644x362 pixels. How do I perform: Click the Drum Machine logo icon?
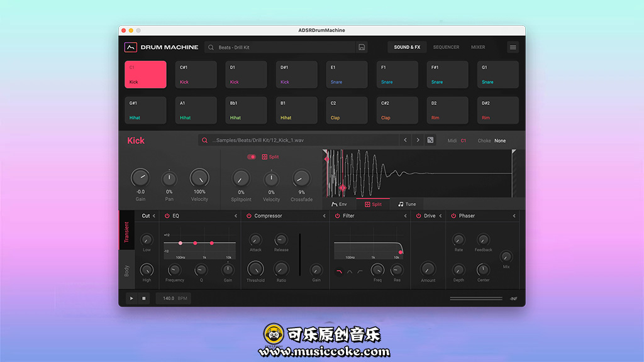(x=131, y=47)
